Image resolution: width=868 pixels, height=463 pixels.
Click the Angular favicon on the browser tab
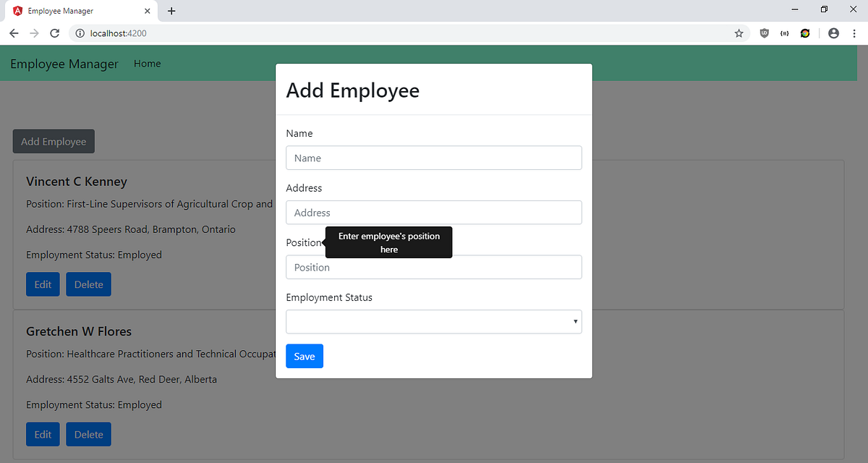pos(17,11)
